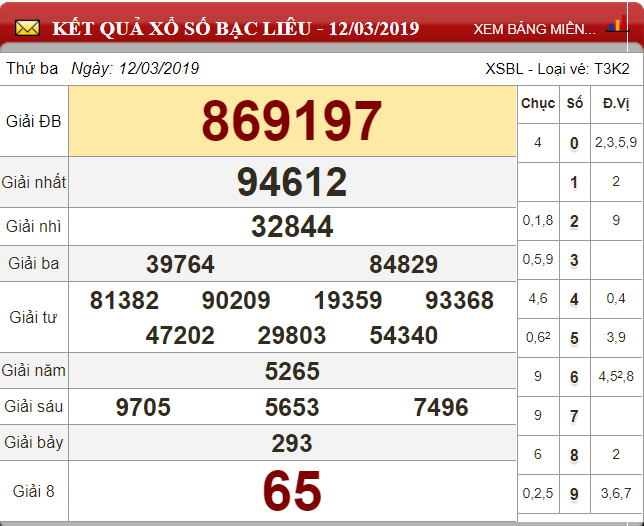The image size is (644, 526).
Task: Click the KẾT QUẢ XỔ SỐ BẠC LIÊU title
Action: (236, 28)
